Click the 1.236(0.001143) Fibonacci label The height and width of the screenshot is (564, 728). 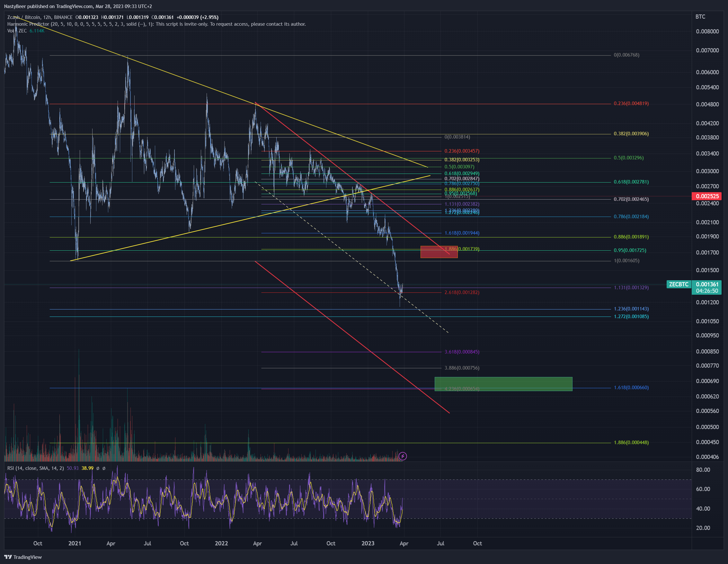tap(631, 309)
